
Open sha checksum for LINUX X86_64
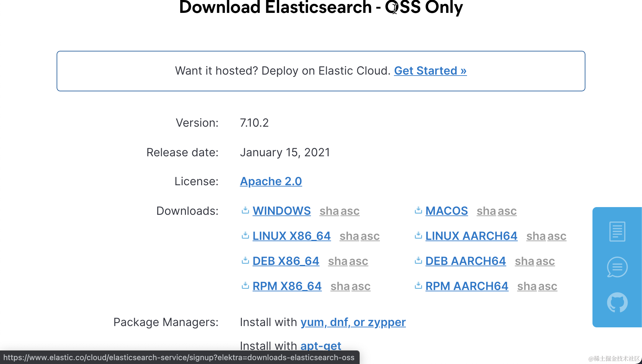click(x=349, y=236)
